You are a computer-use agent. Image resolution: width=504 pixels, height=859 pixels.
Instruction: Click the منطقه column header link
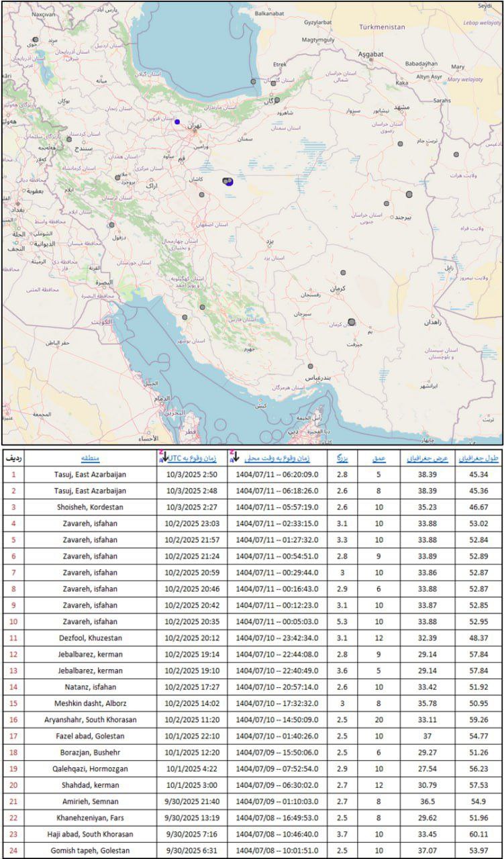(x=90, y=458)
